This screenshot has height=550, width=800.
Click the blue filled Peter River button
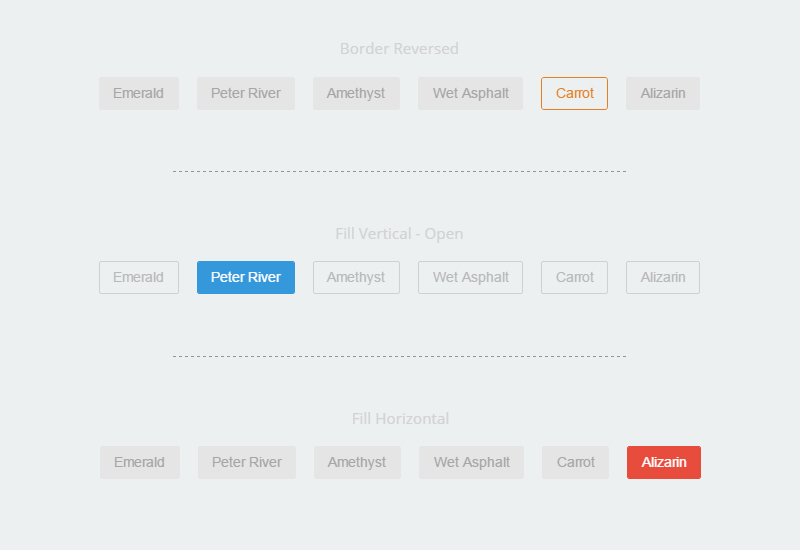tap(246, 278)
